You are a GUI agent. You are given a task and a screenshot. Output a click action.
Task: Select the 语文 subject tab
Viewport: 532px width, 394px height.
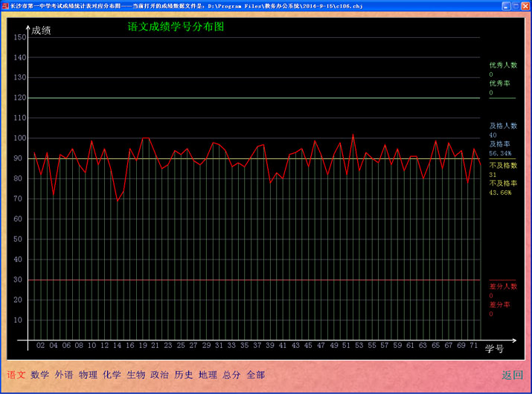[16, 375]
